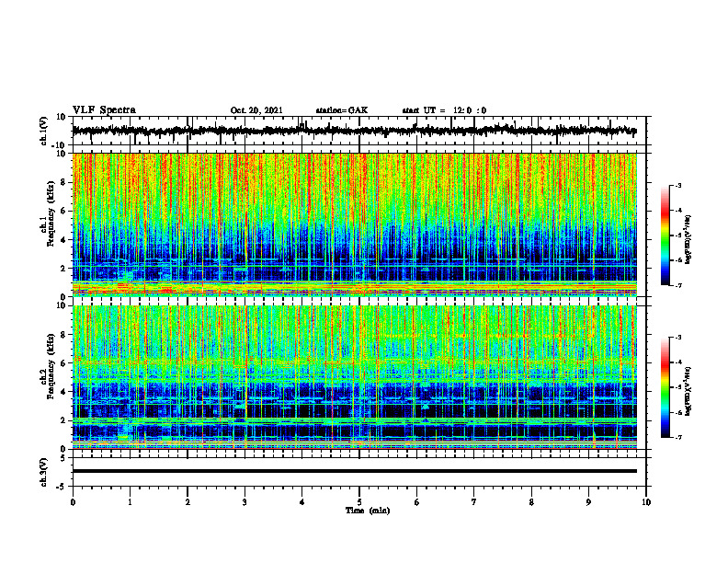Select the date "Oct. 20, 2021"
Image resolution: width=728 pixels, height=563 pixels.
point(256,110)
